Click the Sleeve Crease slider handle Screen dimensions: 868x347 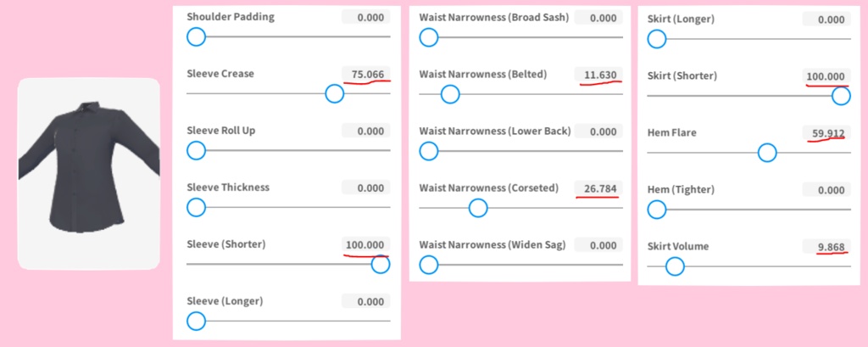pyautogui.click(x=335, y=93)
